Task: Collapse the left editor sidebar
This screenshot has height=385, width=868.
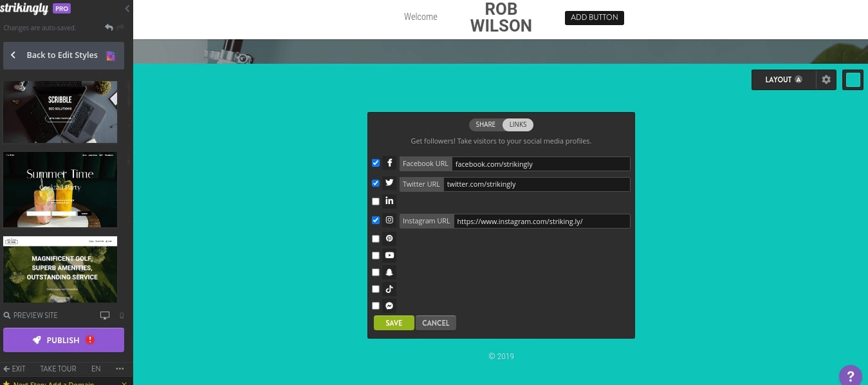Action: [127, 8]
